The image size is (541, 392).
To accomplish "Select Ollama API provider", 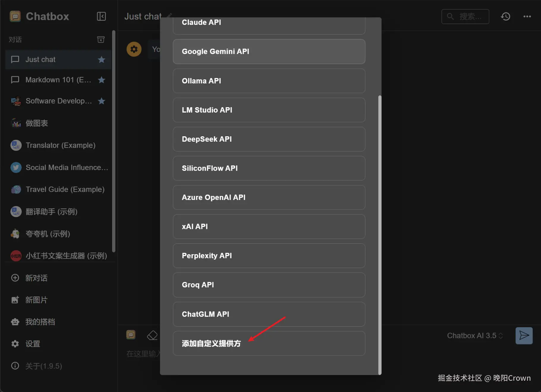I will click(x=269, y=81).
